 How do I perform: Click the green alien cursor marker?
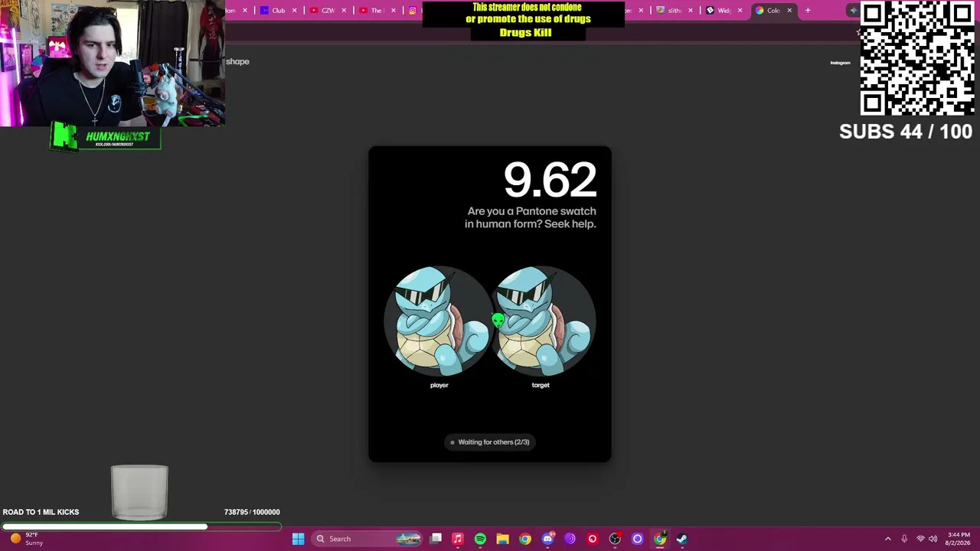498,320
